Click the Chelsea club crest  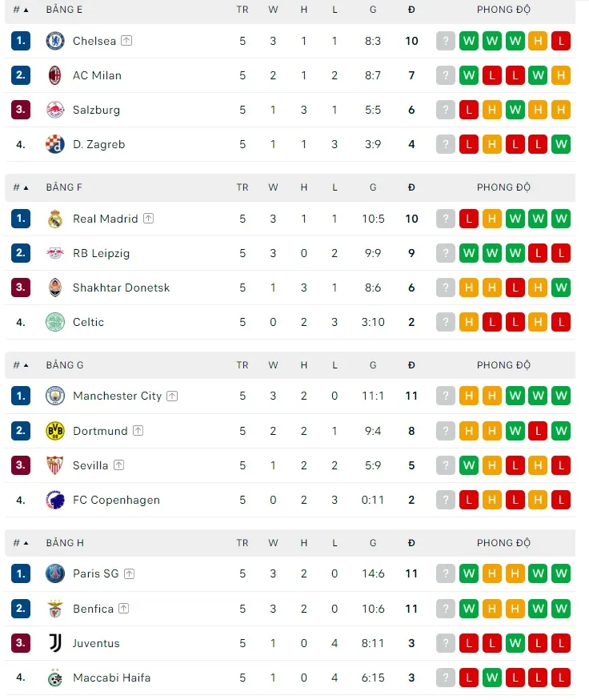(54, 41)
